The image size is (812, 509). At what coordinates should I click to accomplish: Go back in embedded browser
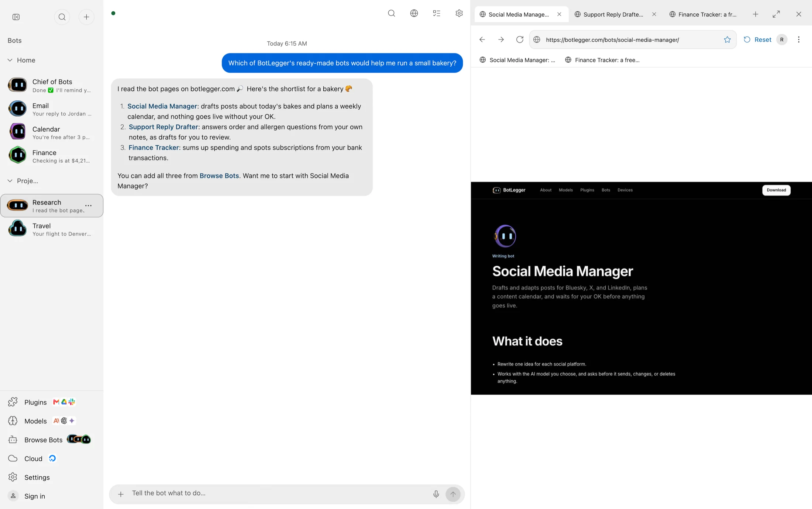482,39
